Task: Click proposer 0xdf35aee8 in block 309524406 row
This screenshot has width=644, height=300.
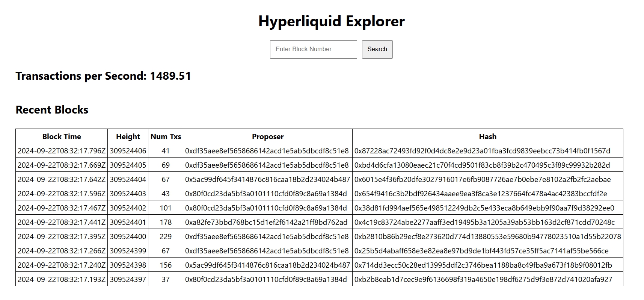Action: (x=267, y=151)
